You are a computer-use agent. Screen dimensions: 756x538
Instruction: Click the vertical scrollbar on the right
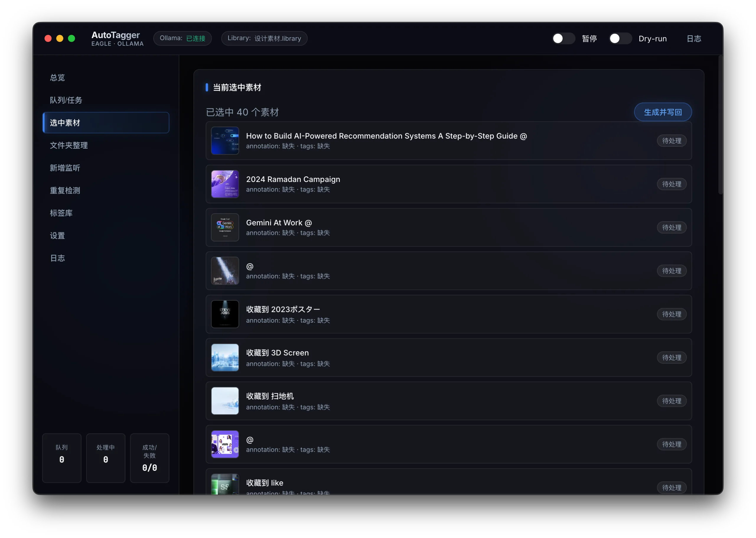click(720, 125)
